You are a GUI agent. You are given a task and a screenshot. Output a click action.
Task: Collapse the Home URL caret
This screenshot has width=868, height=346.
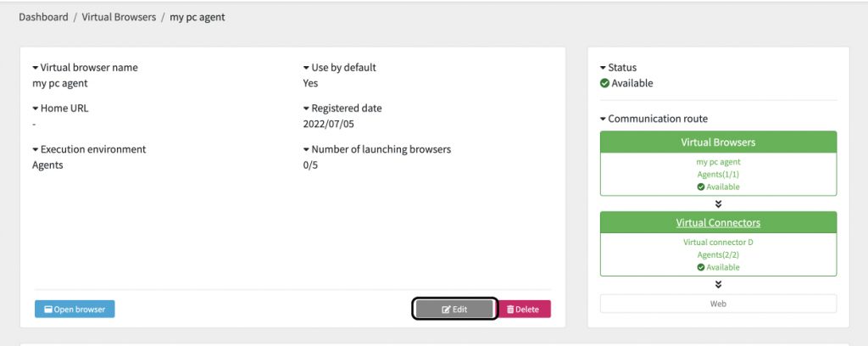36,109
